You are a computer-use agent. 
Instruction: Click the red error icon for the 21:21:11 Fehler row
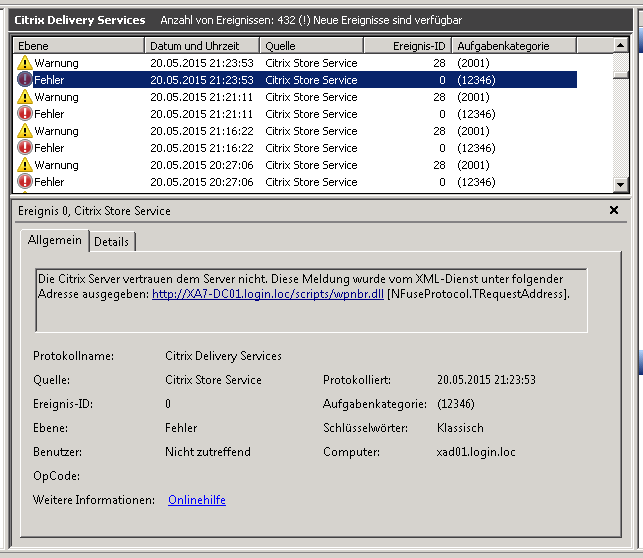coord(25,114)
